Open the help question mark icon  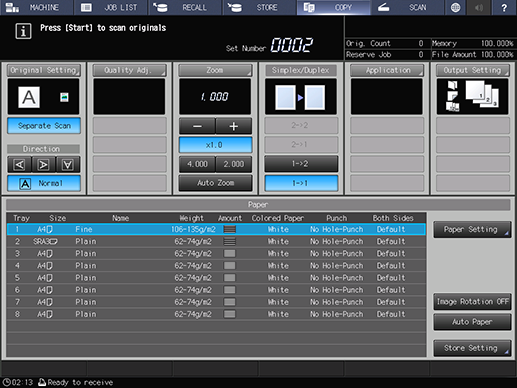click(504, 7)
